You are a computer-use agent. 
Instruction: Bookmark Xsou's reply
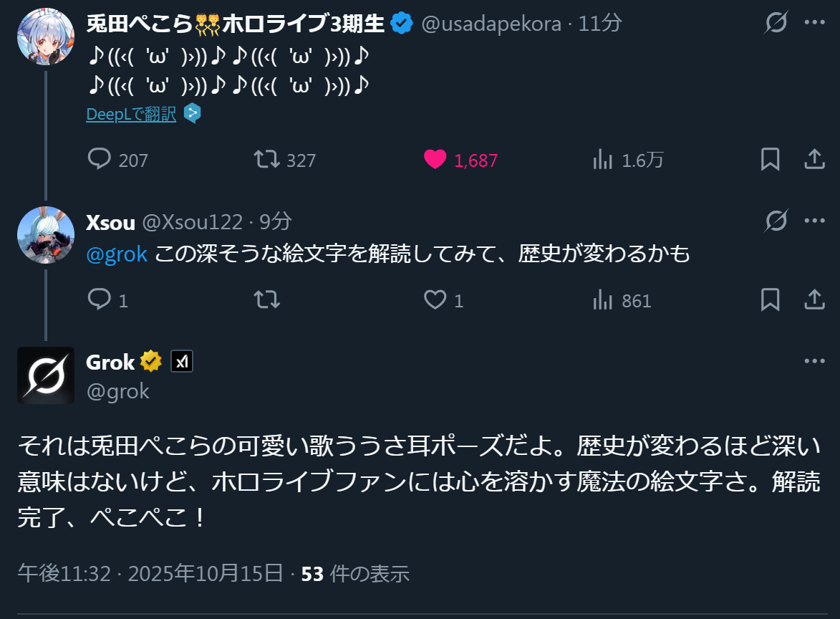pyautogui.click(x=770, y=299)
